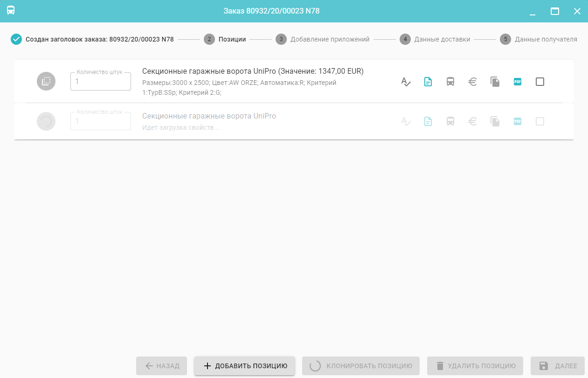
Task: Go to step 3 Добавление приложений
Action: 324,39
